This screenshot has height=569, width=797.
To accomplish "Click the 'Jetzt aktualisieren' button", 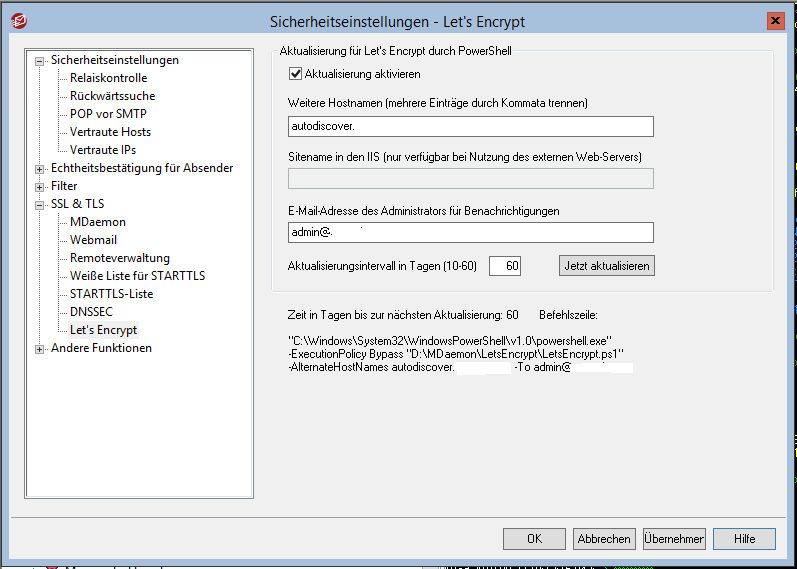I will click(606, 266).
